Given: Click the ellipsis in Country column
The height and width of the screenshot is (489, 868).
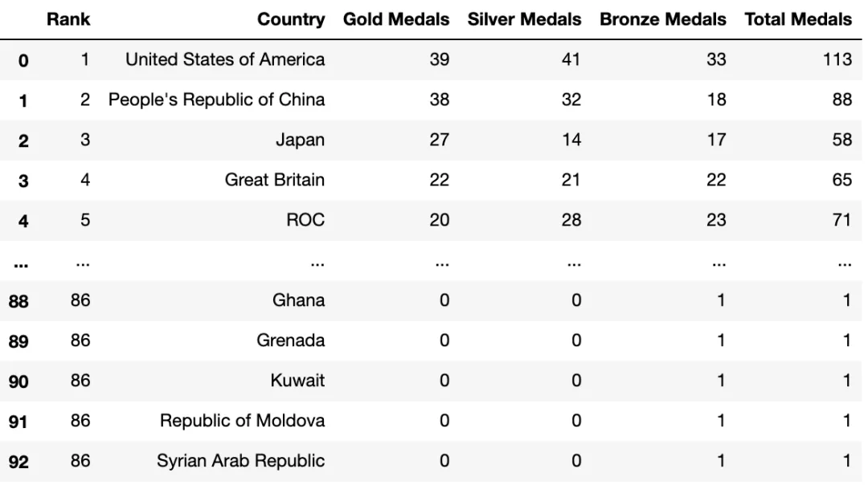Looking at the screenshot, I should point(317,264).
